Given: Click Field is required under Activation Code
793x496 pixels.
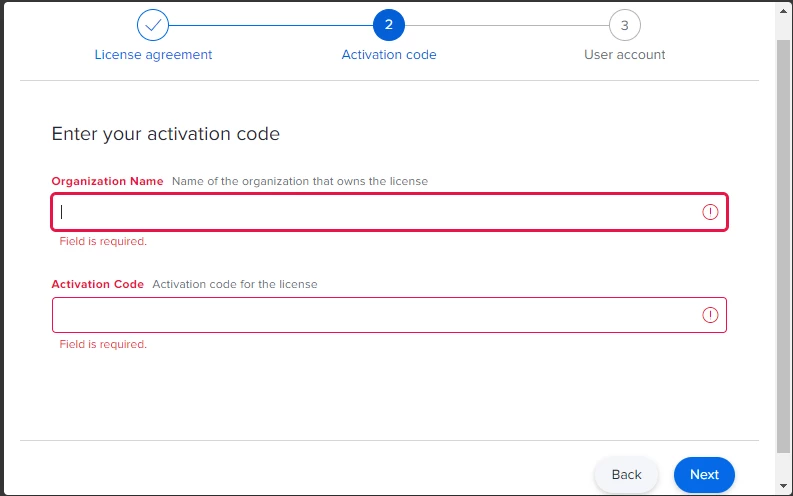Looking at the screenshot, I should click(103, 344).
